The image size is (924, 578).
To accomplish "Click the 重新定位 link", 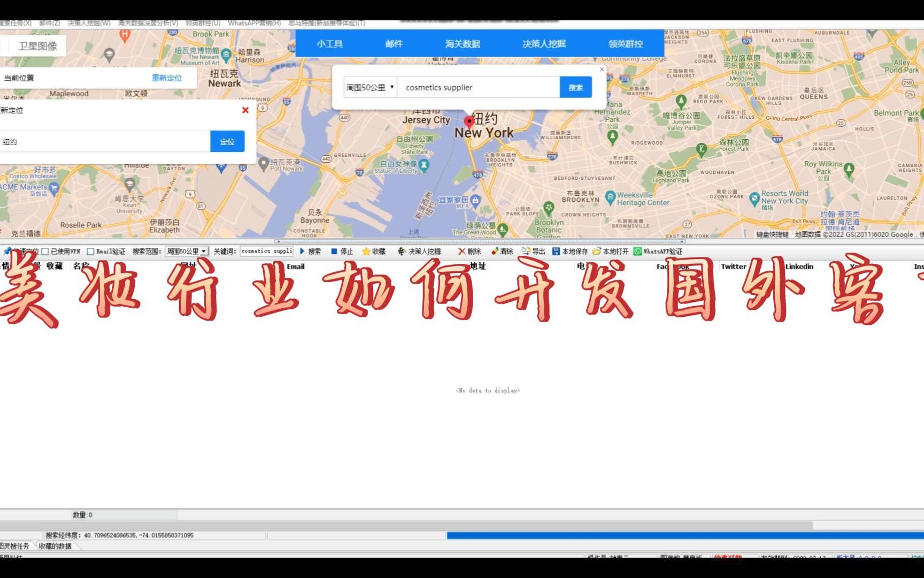I will coord(167,78).
